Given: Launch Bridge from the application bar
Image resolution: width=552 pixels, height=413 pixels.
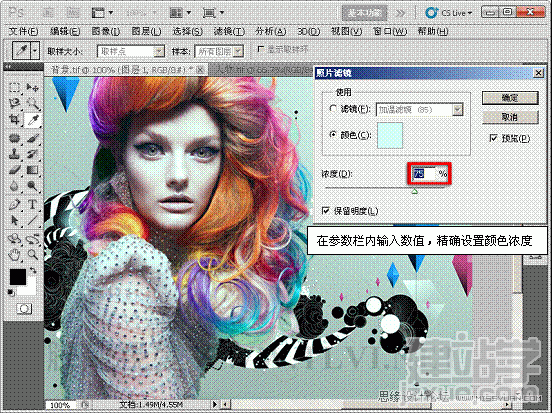Looking at the screenshot, I should click(x=48, y=13).
